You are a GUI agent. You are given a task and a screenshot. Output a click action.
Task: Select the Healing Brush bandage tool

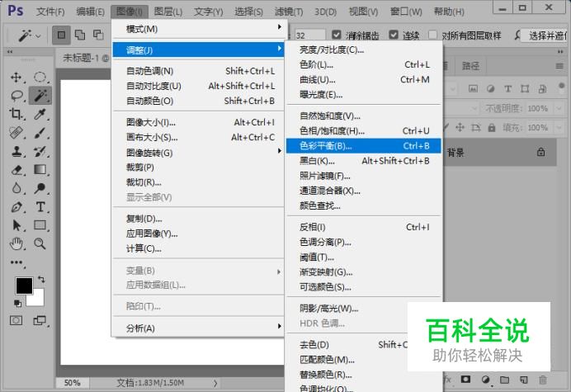pos(17,133)
